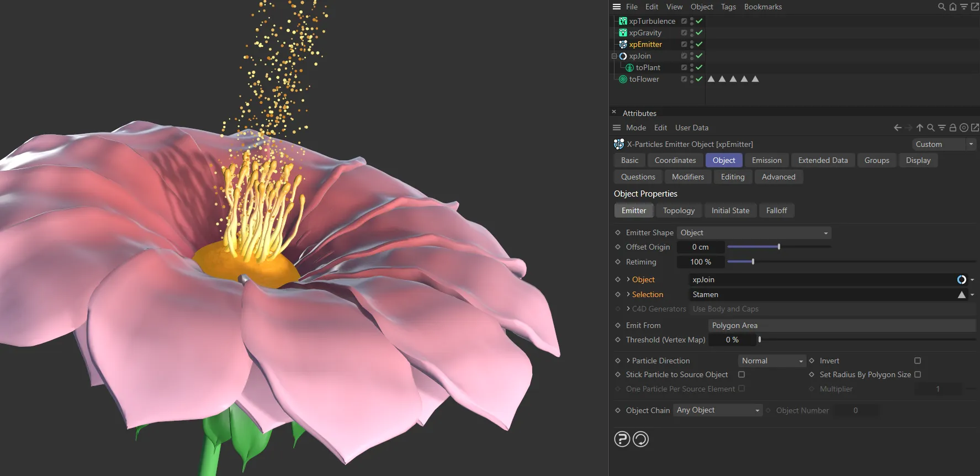Toggle xpJoin enabled checkmark

click(700, 56)
